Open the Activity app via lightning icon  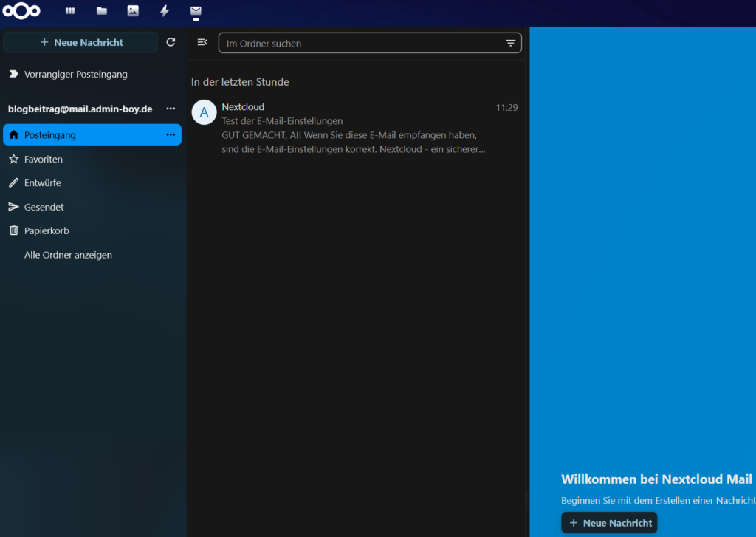tap(164, 11)
